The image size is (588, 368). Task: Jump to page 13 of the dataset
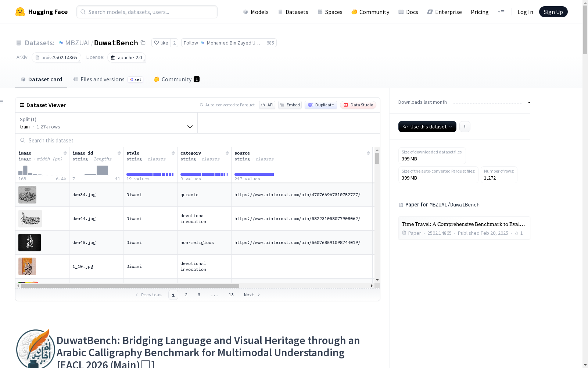(231, 295)
